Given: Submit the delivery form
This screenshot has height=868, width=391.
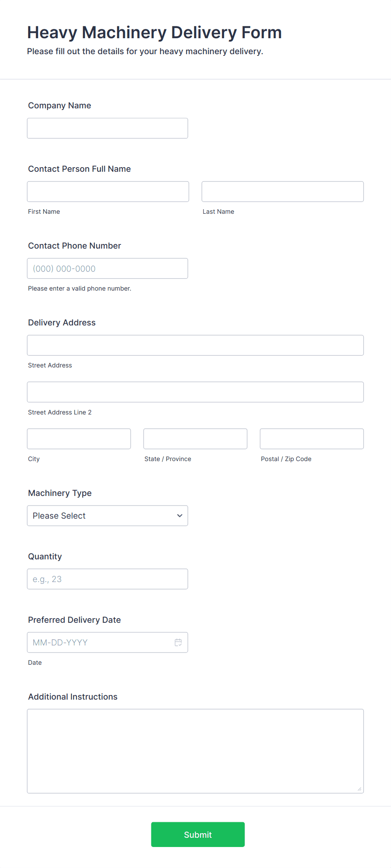Looking at the screenshot, I should (198, 834).
